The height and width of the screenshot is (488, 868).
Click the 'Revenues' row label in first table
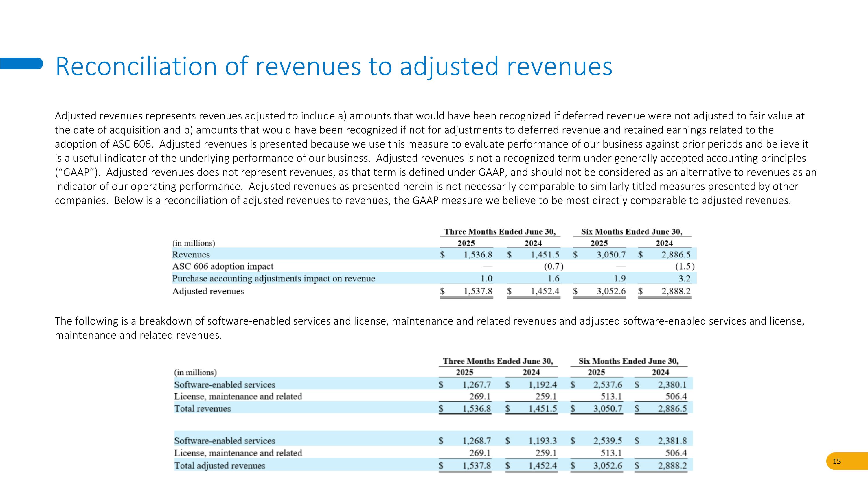(191, 255)
